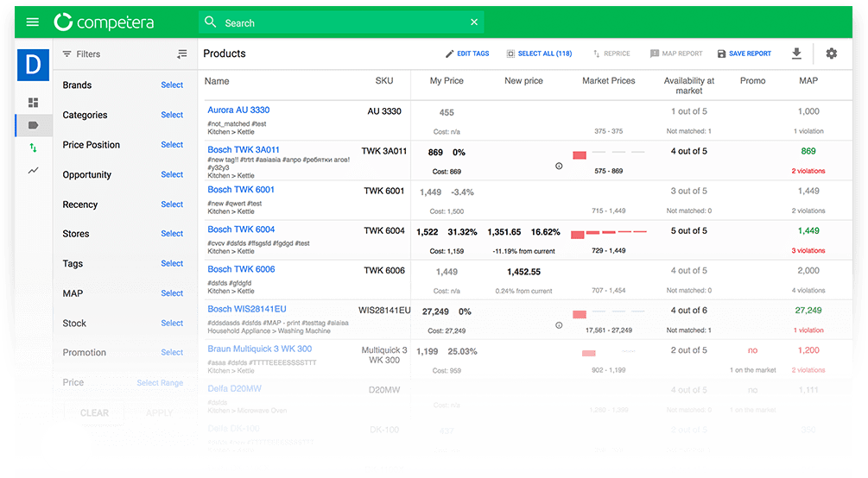
Task: Open the repricing arrows icon in sidebar
Action: pos(33,148)
